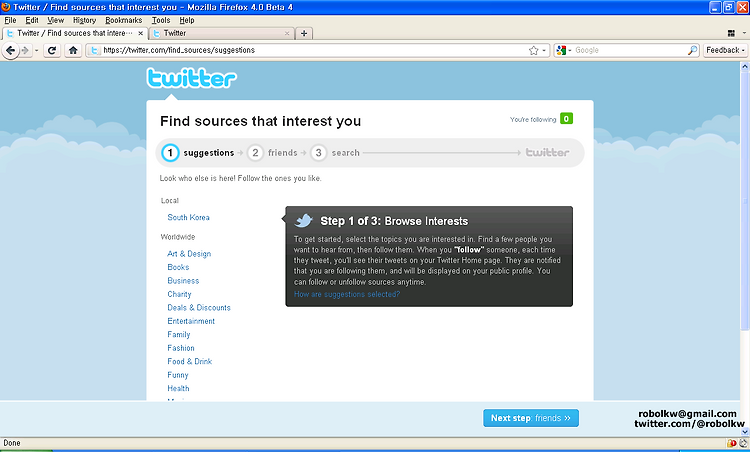Open the Feedback dropdown button
This screenshot has width=750, height=452.
[x=725, y=50]
